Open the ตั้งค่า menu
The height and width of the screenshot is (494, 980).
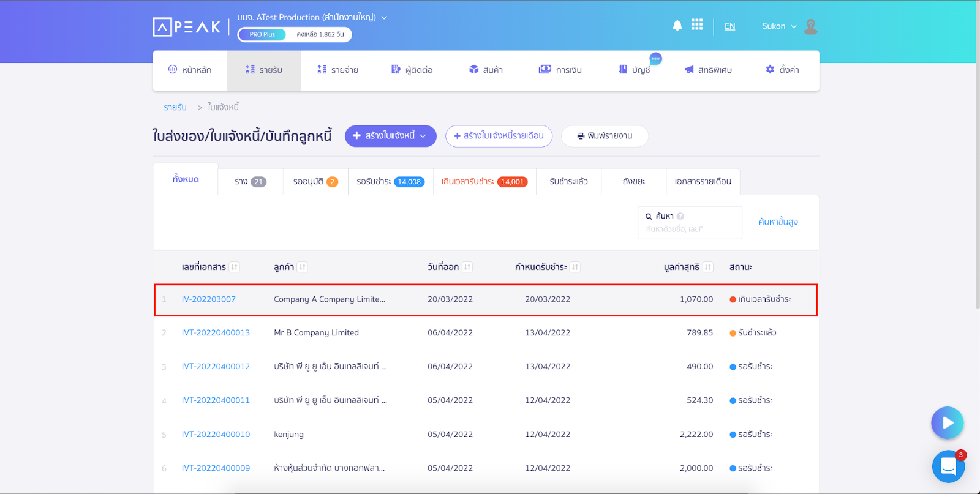point(782,70)
